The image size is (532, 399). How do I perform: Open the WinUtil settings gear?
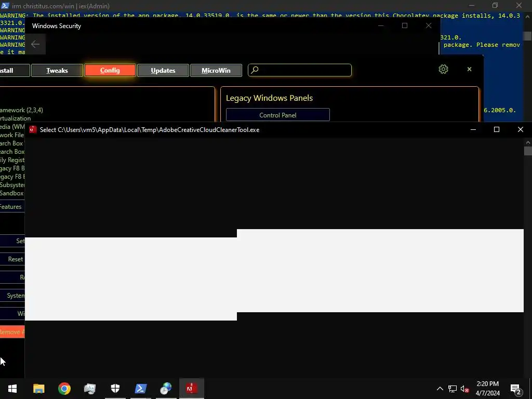point(443,69)
